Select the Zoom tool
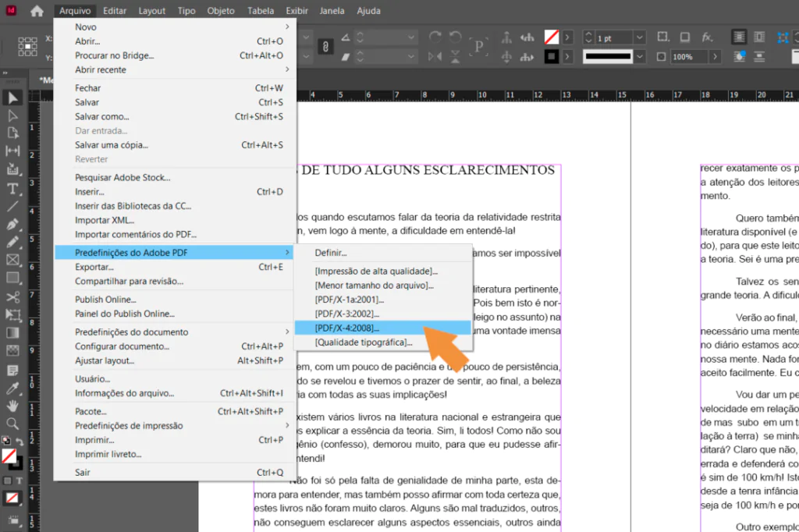This screenshot has height=532, width=799. (12, 424)
